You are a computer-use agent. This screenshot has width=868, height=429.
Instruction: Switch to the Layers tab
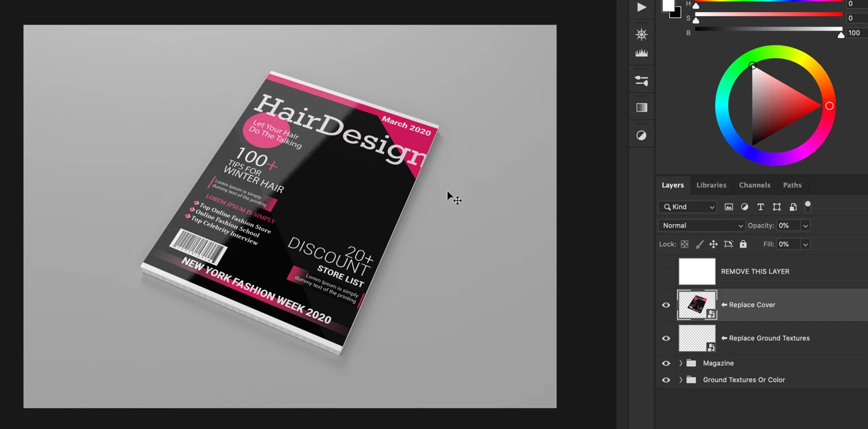[x=673, y=185]
